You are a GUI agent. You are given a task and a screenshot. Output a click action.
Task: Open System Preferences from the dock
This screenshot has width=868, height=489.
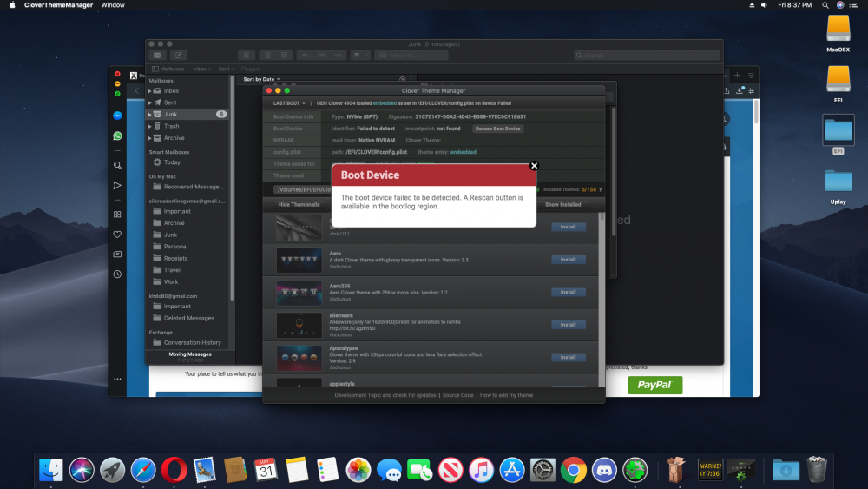542,470
